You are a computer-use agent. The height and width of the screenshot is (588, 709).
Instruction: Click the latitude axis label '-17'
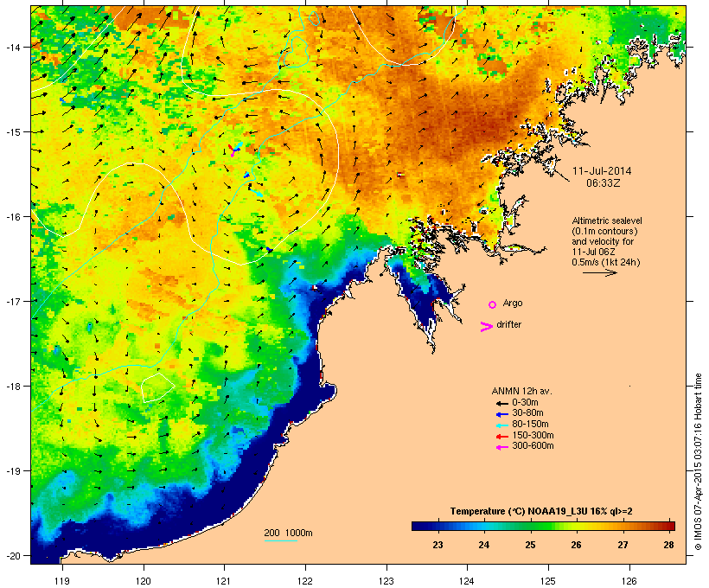13,301
